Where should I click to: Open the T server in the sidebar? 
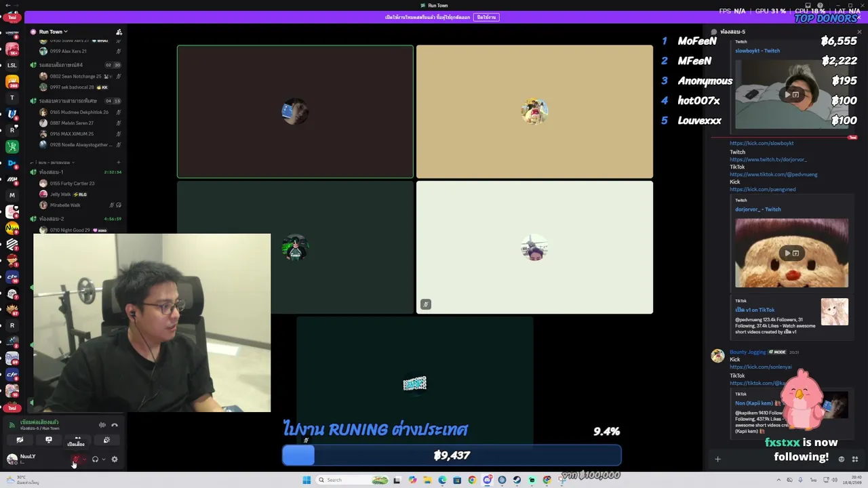click(x=12, y=98)
